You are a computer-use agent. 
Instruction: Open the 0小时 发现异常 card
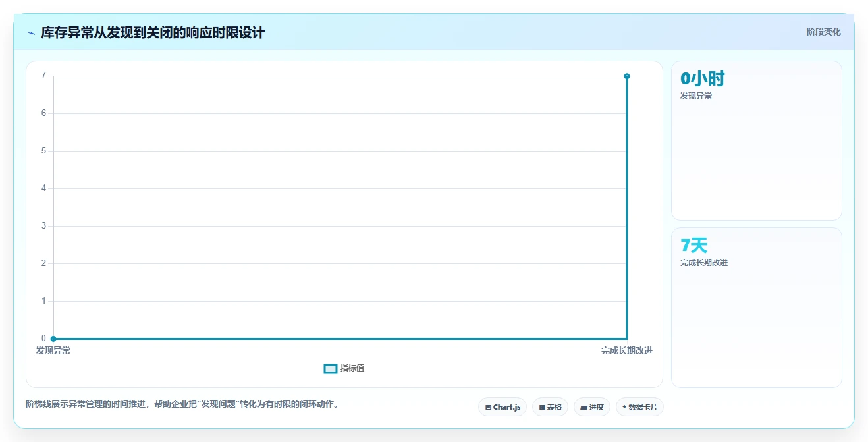(x=757, y=140)
